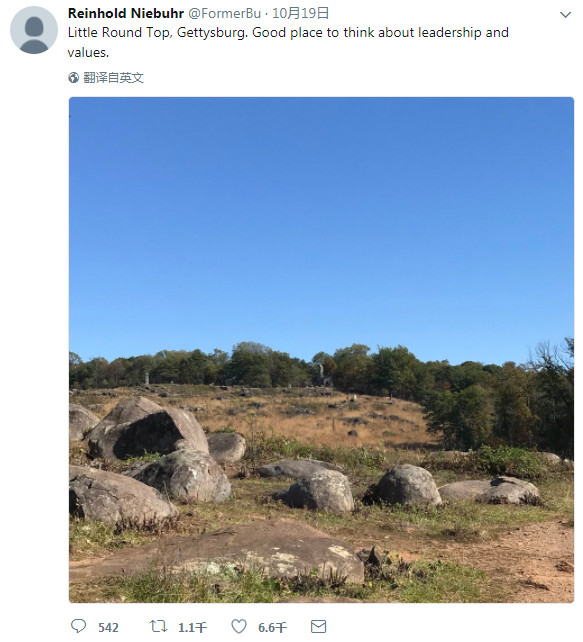Click the tweet text about Gettysburg
The width and height of the screenshot is (583, 642).
pos(288,42)
